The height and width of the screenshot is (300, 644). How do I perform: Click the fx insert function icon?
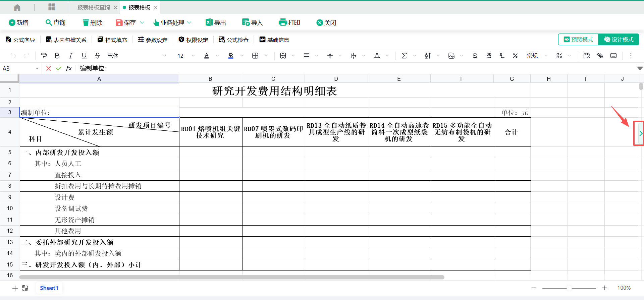(x=69, y=68)
